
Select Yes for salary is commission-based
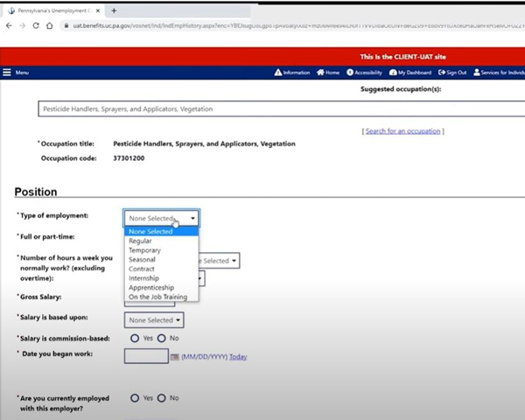click(x=135, y=339)
